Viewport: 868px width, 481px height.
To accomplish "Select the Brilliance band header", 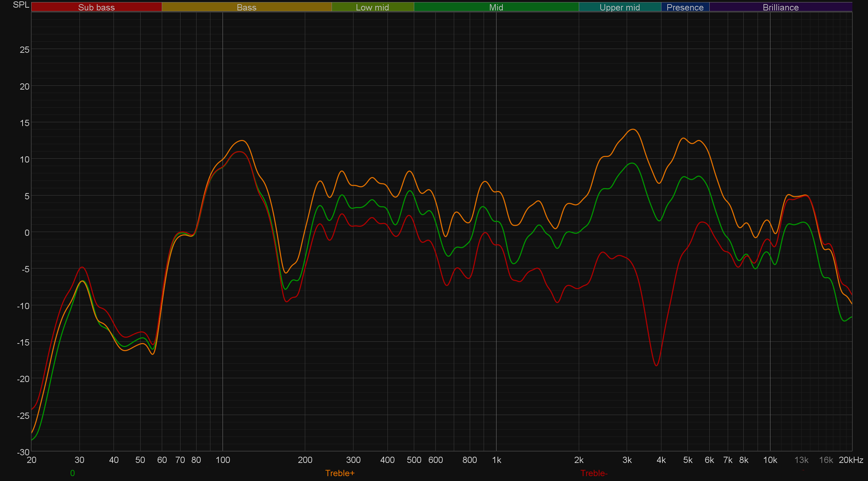I will click(x=781, y=7).
